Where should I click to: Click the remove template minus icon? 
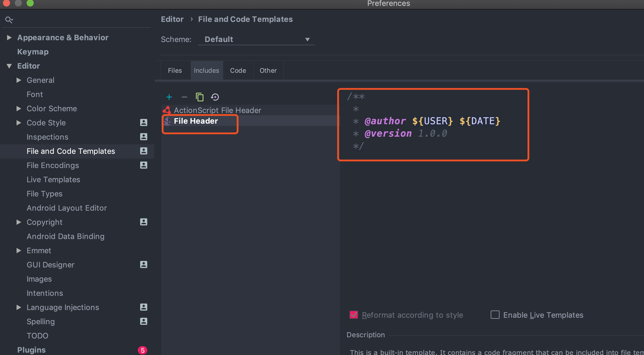185,97
